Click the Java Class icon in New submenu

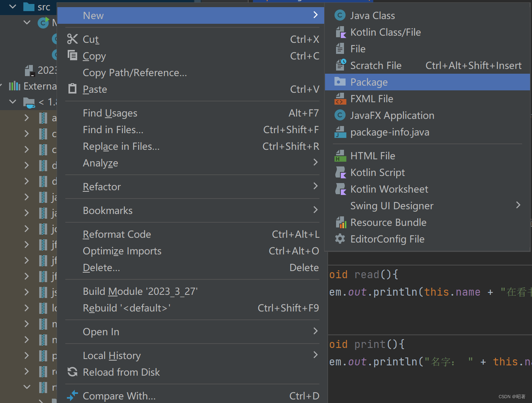[340, 15]
